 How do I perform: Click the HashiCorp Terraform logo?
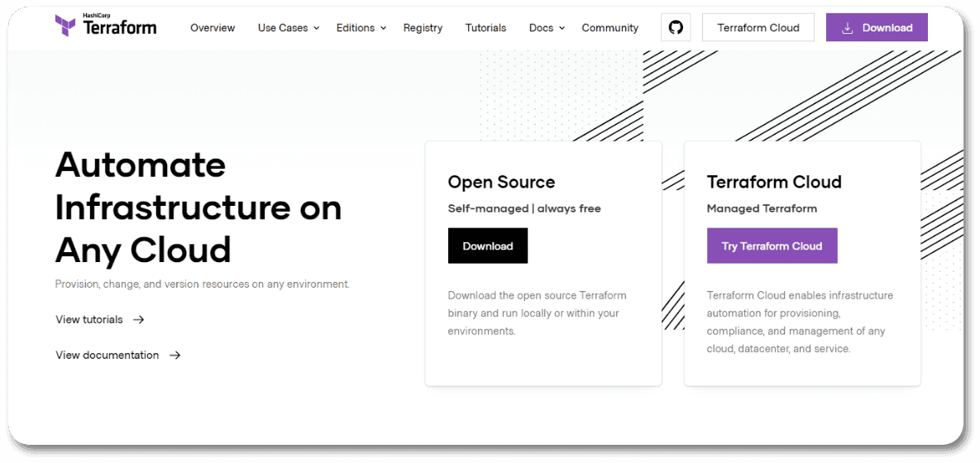pyautogui.click(x=106, y=26)
